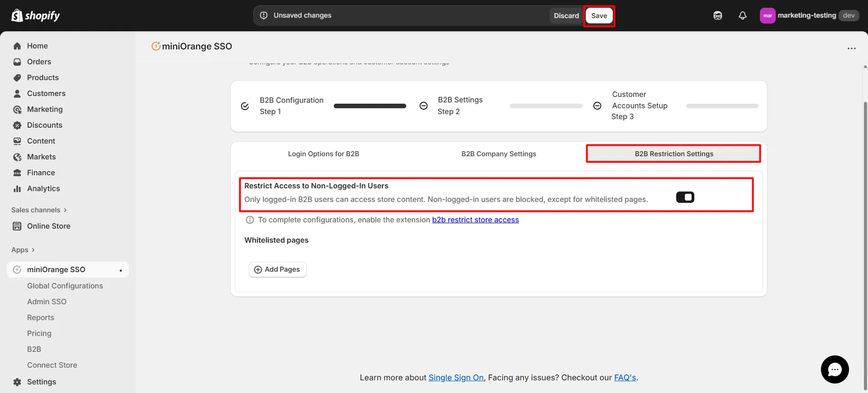This screenshot has height=393, width=868.
Task: Click the Step 1 completed checkmark icon
Action: (245, 106)
